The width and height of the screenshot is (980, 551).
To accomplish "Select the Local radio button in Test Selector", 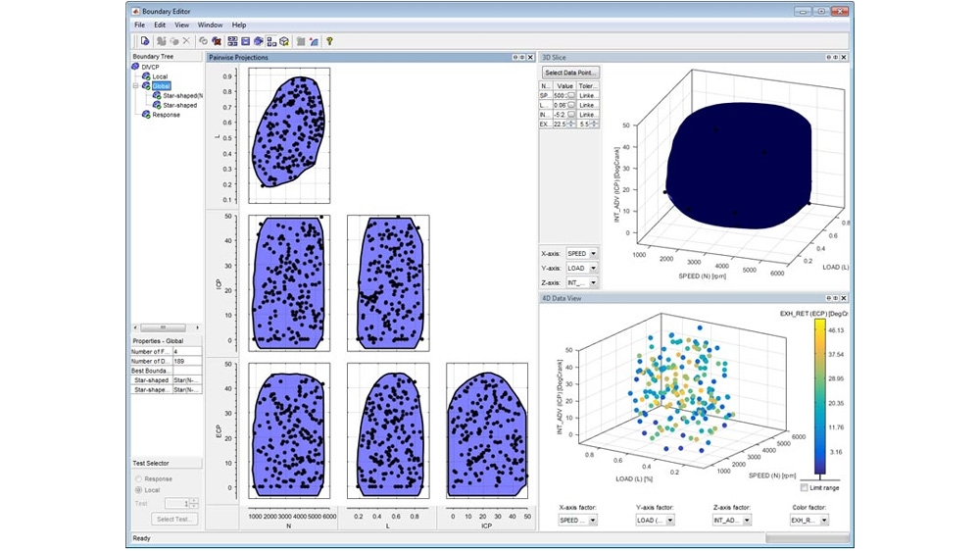I will coord(139,490).
